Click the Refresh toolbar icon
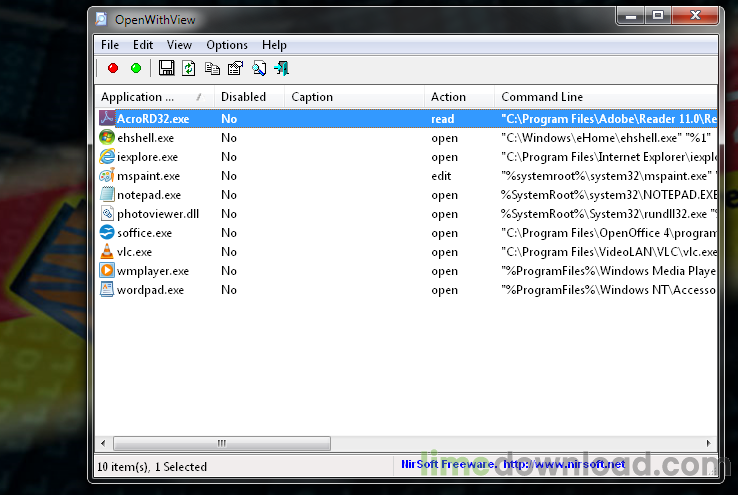This screenshot has width=738, height=495. (x=189, y=68)
